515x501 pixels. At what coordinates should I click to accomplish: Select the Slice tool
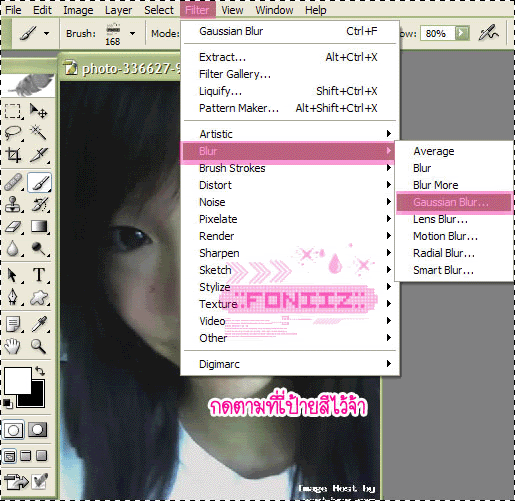pyautogui.click(x=39, y=155)
